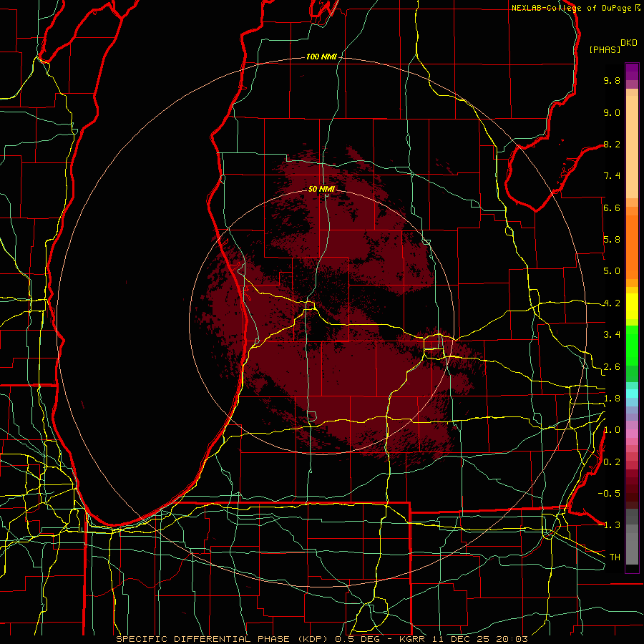Select the 0.2 value on the scale
This screenshot has width=644, height=644.
click(x=612, y=462)
